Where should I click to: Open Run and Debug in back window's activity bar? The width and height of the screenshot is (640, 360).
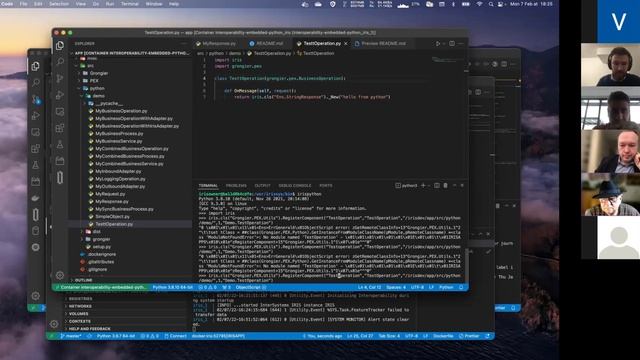36,116
